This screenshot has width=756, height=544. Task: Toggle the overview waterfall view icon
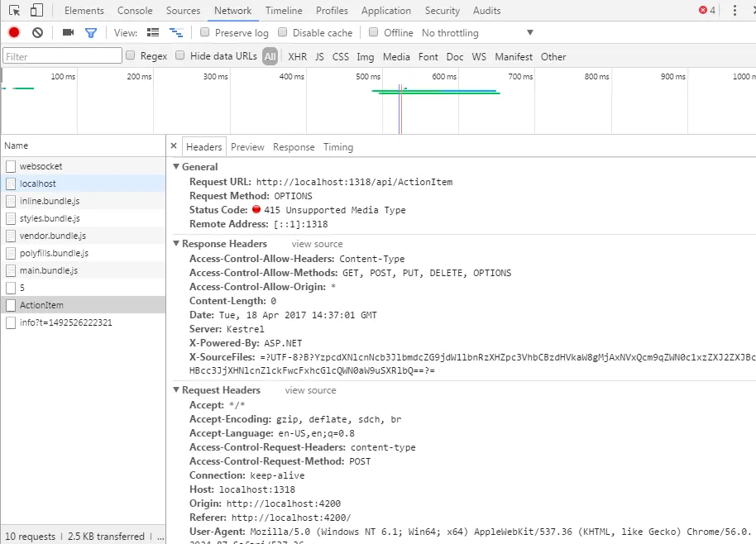click(x=176, y=33)
